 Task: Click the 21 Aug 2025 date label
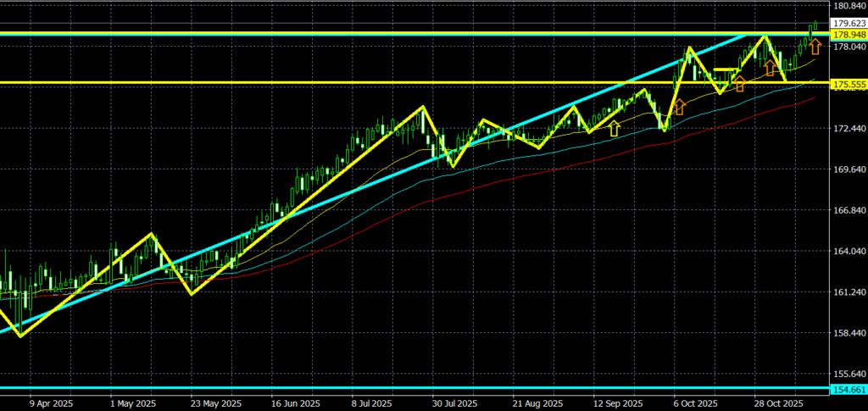(x=537, y=403)
